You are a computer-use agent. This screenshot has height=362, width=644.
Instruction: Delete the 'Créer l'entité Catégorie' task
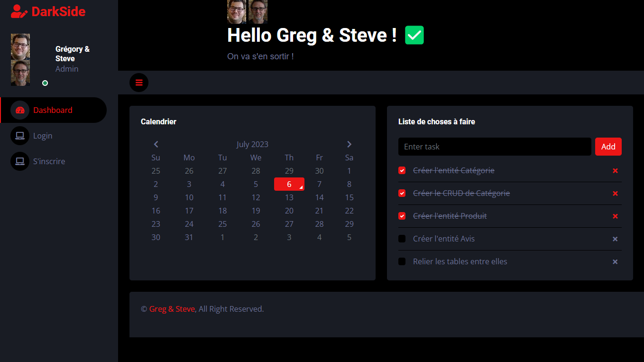click(x=615, y=171)
